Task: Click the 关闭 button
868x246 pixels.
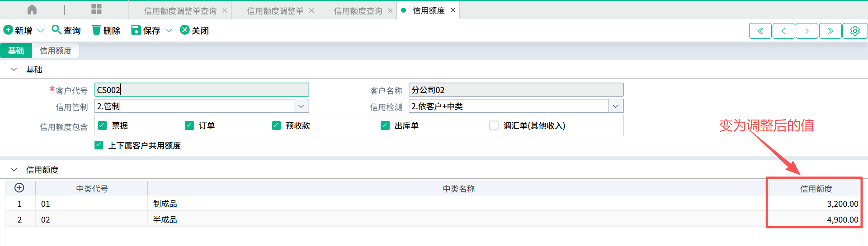Action: (x=194, y=30)
